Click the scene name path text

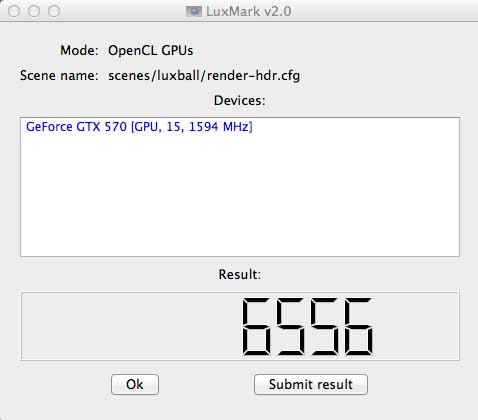point(204,76)
